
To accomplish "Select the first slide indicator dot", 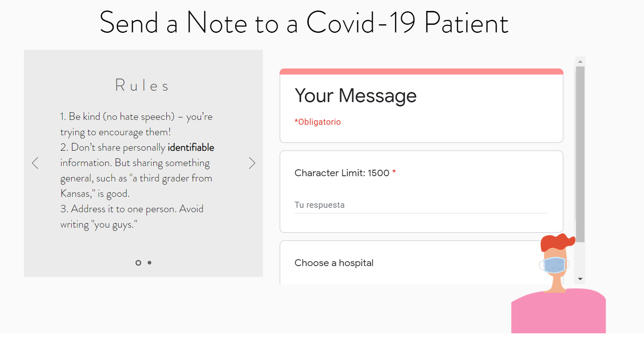I will [x=138, y=263].
